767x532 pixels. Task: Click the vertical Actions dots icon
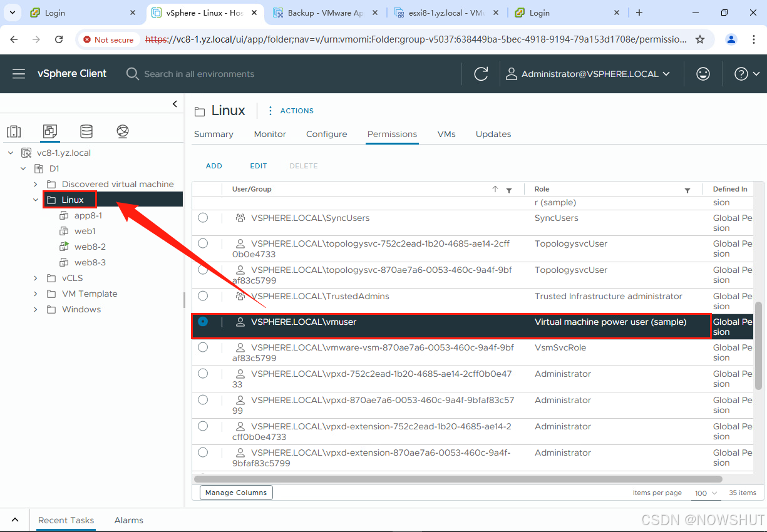[270, 111]
